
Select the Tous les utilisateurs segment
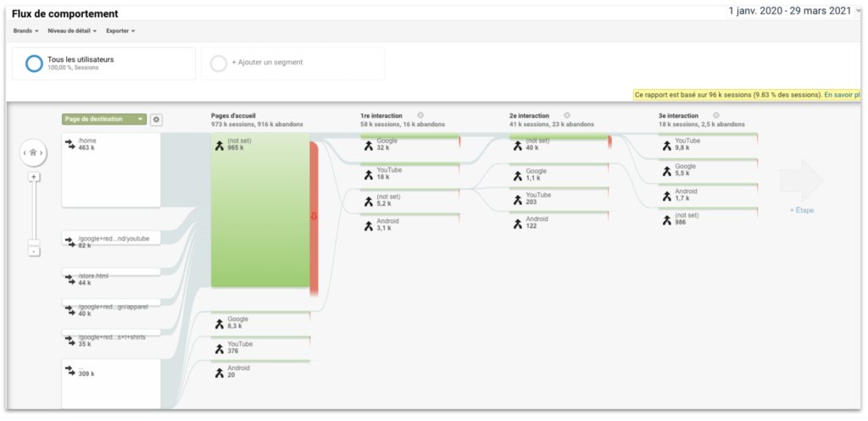point(81,63)
